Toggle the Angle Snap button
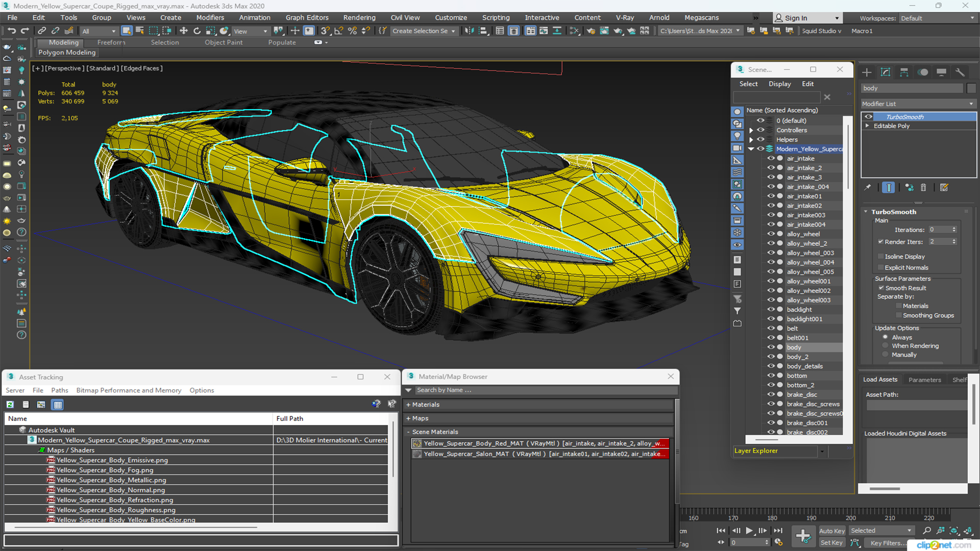The image size is (980, 551). (x=338, y=31)
